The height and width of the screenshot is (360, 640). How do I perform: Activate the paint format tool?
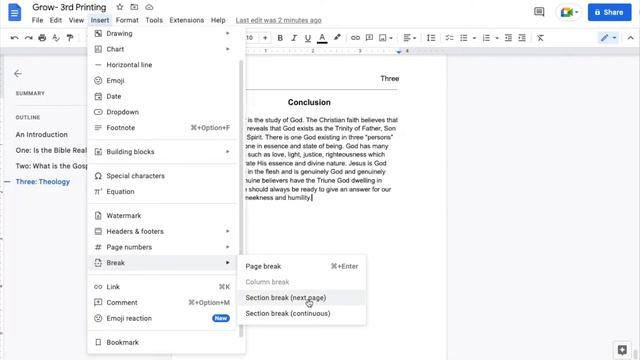point(70,38)
